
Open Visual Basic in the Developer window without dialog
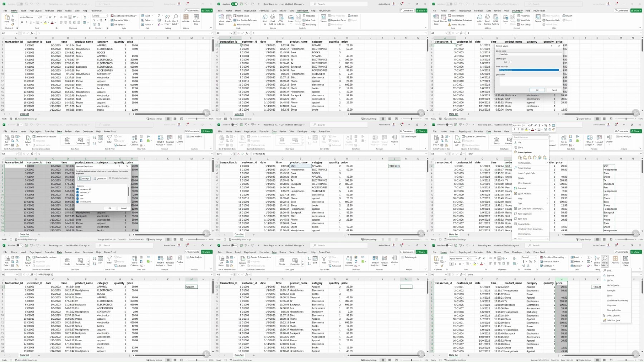tap(221, 19)
